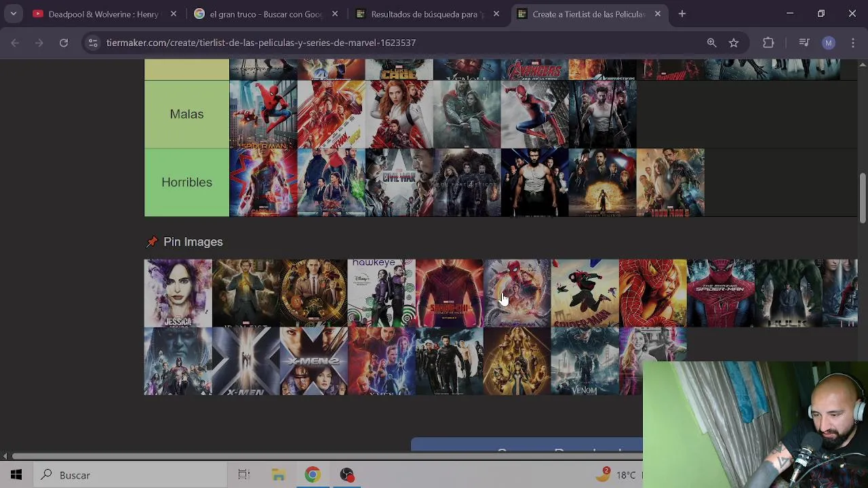This screenshot has height=488, width=868.
Task: Click the Pin Images pushpin icon
Action: 152,242
